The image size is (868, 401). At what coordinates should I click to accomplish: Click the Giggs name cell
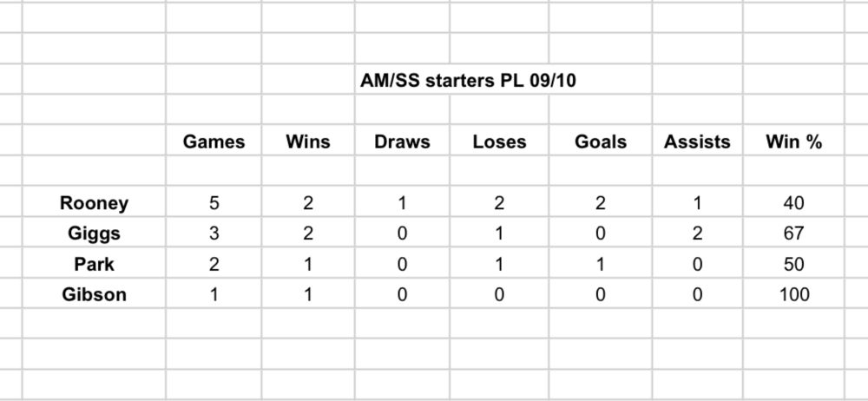tap(94, 233)
